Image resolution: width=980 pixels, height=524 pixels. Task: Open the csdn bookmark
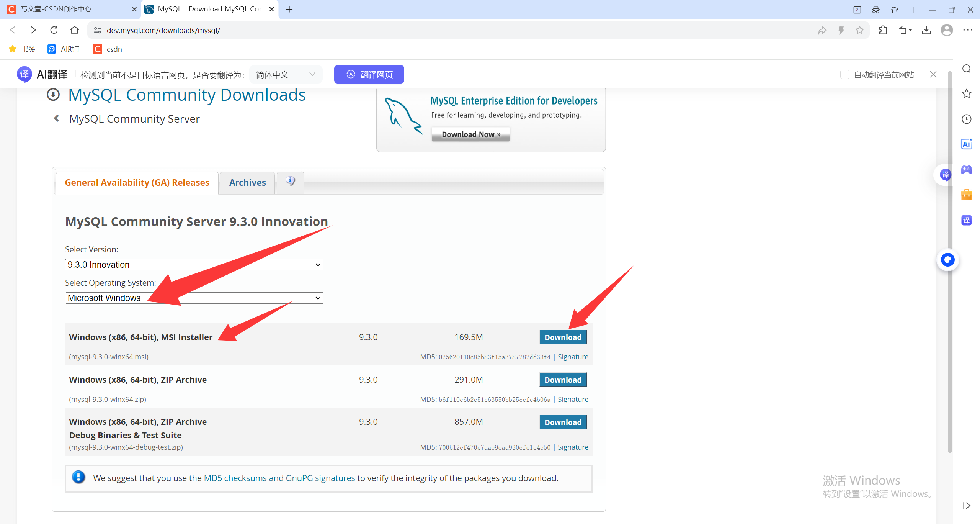(108, 49)
